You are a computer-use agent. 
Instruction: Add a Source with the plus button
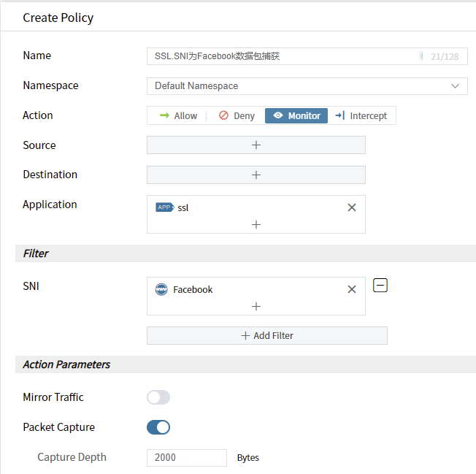[x=256, y=145]
